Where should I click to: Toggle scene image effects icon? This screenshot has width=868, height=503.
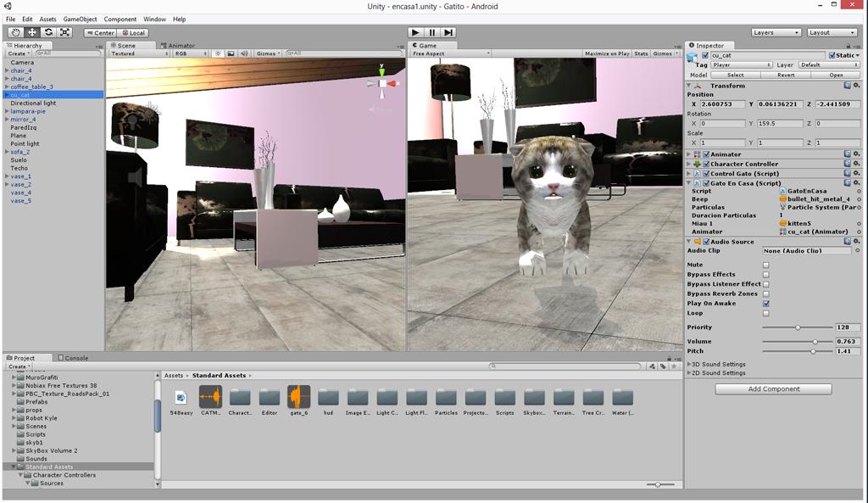tap(231, 53)
